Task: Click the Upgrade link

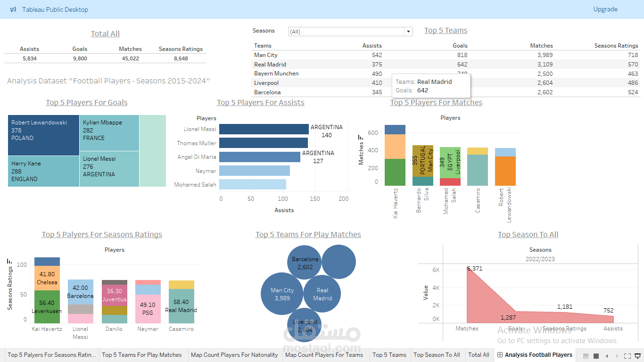Action: (x=605, y=9)
